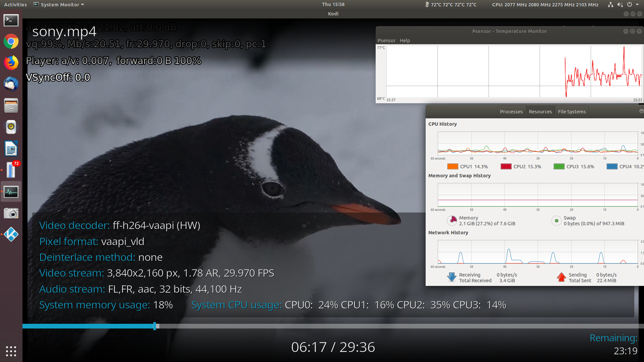Viewport: 644px width, 362px height.
Task: Change the CPU4 blue color swatch
Action: [612, 167]
